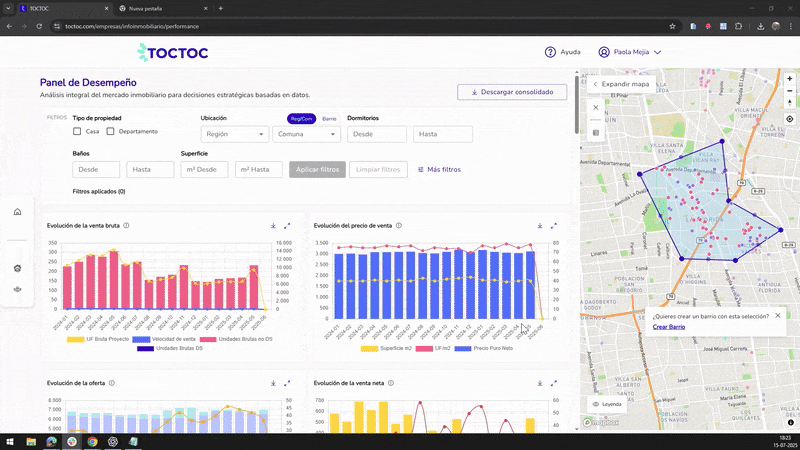Reset the map compass bearing

coord(789,103)
